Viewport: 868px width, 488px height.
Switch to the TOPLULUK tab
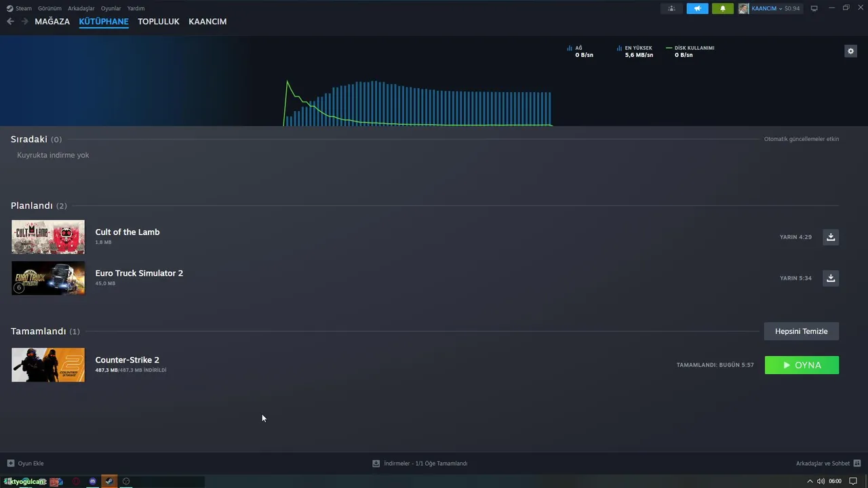[159, 22]
